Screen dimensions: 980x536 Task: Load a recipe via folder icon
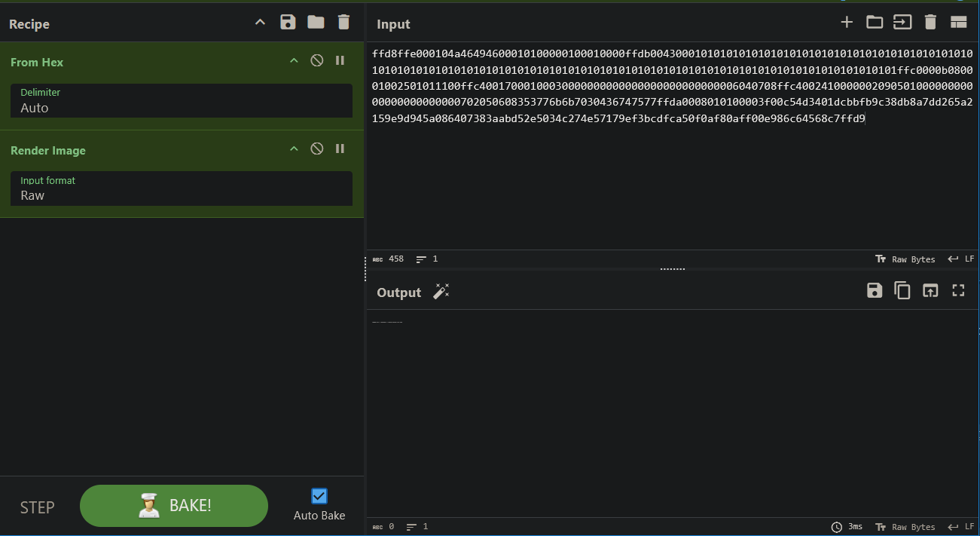pyautogui.click(x=316, y=22)
